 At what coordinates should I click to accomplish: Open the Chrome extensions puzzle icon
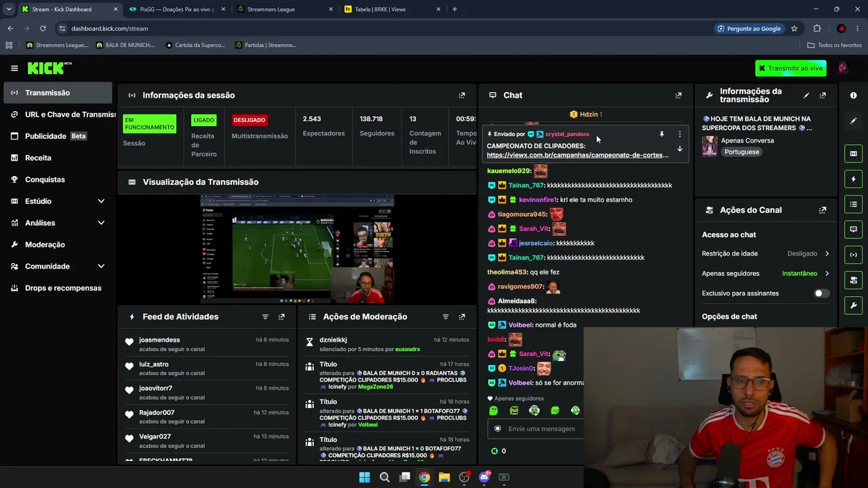click(816, 28)
